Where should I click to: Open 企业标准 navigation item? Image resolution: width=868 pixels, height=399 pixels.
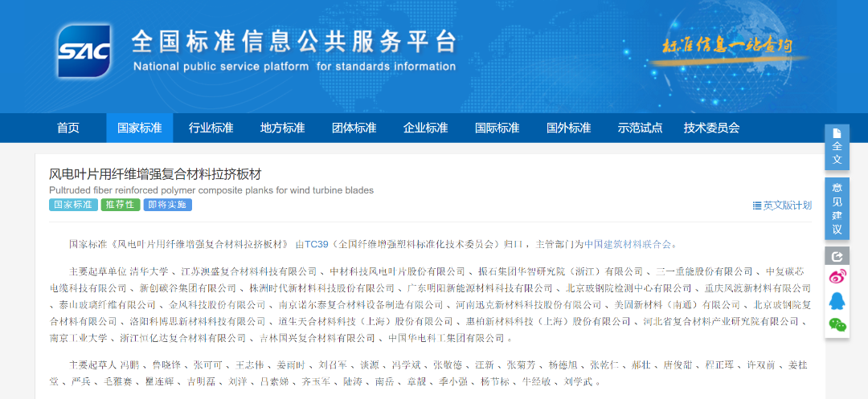(425, 128)
